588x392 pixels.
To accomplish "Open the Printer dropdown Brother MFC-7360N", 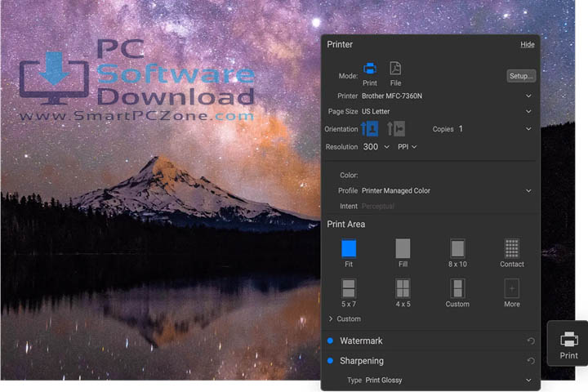I will coord(446,96).
